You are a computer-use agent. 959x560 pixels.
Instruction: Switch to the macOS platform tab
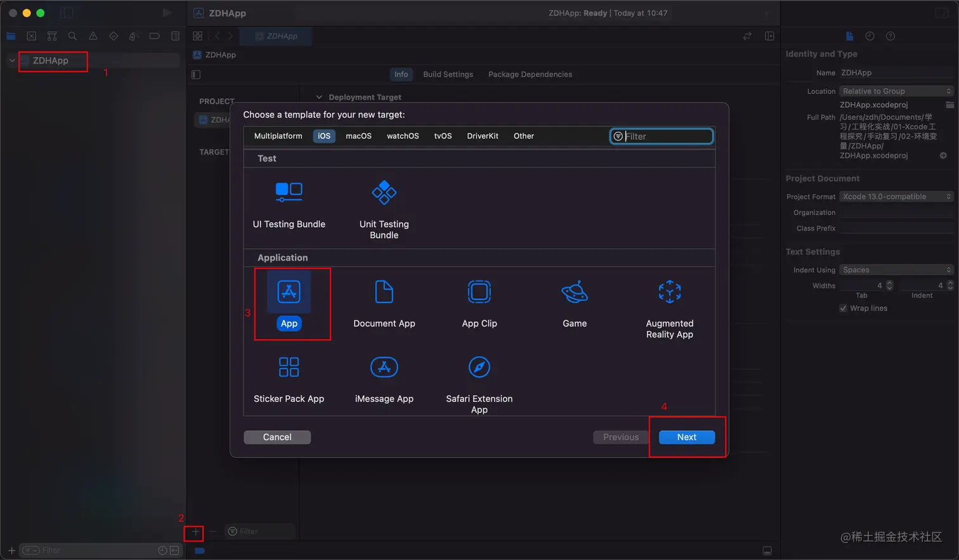point(358,136)
